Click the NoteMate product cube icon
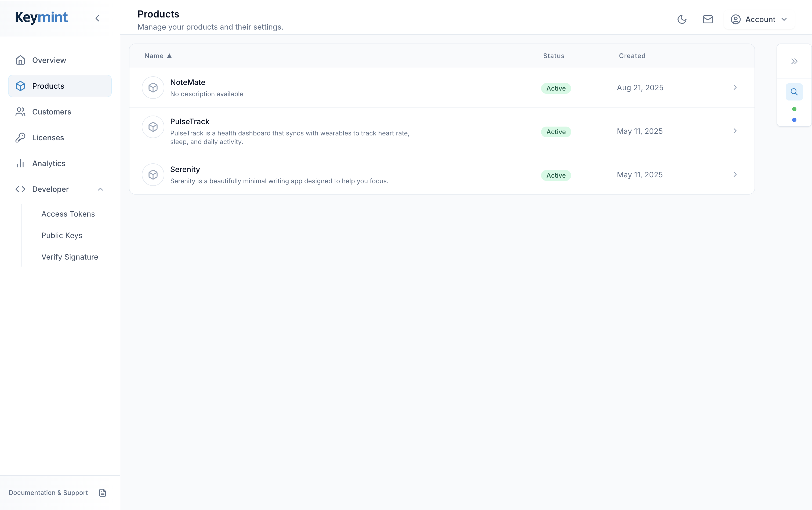 (153, 88)
